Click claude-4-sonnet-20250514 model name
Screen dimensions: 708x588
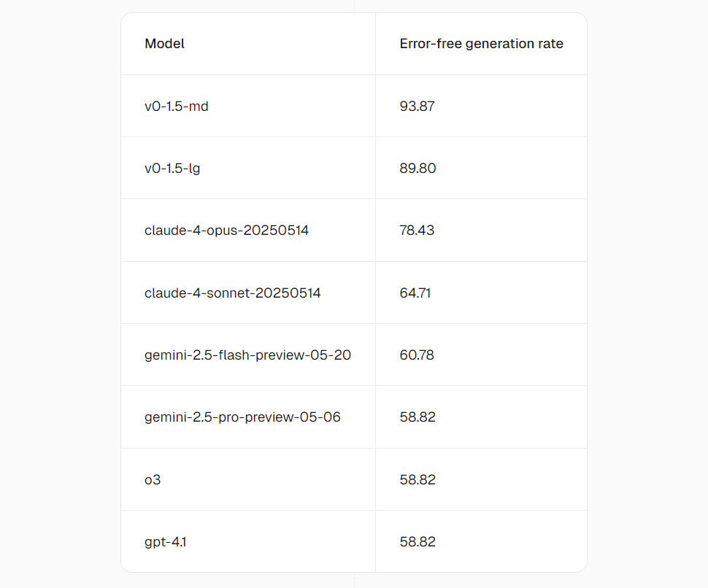point(232,293)
